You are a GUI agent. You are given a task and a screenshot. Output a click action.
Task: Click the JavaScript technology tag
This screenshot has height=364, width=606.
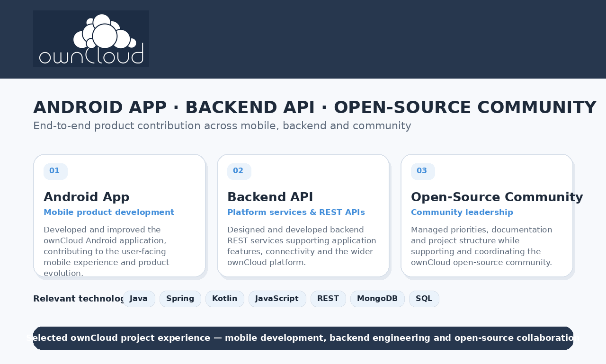click(277, 299)
